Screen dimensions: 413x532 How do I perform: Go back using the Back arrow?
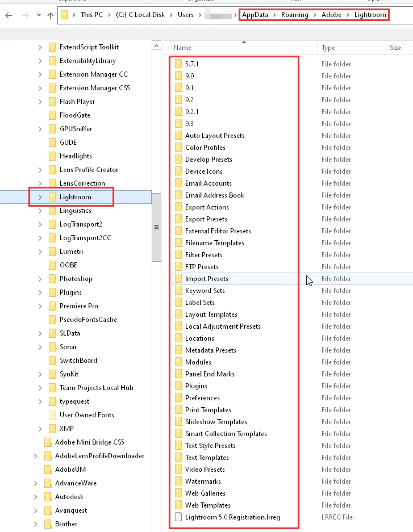[9, 15]
